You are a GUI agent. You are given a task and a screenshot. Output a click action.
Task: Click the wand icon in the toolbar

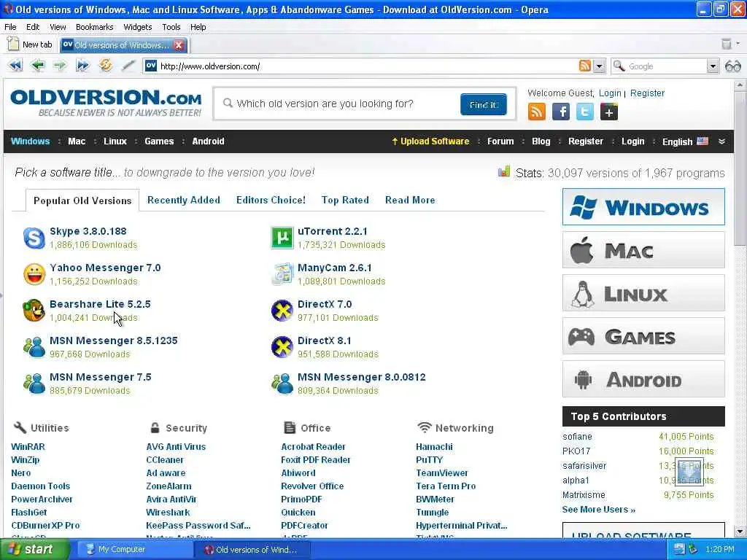pos(128,65)
